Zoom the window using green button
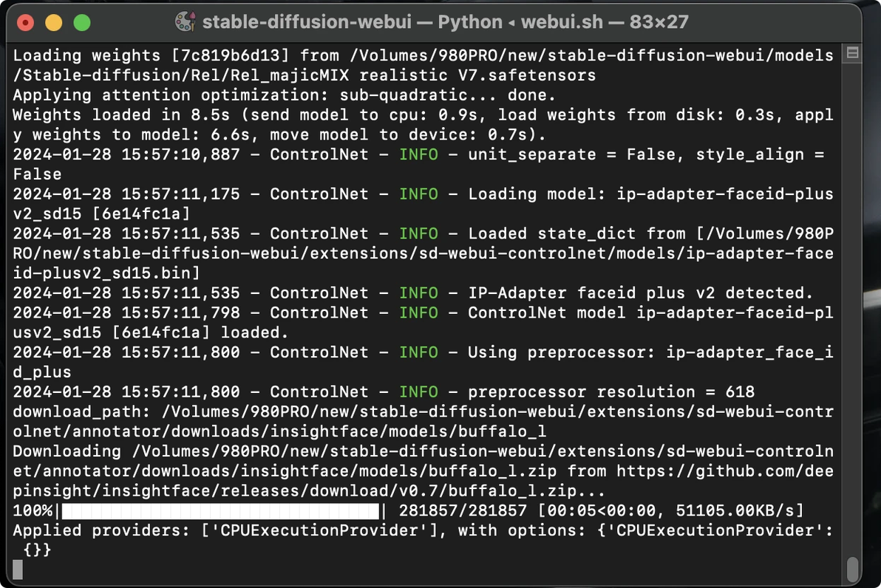 [x=82, y=23]
